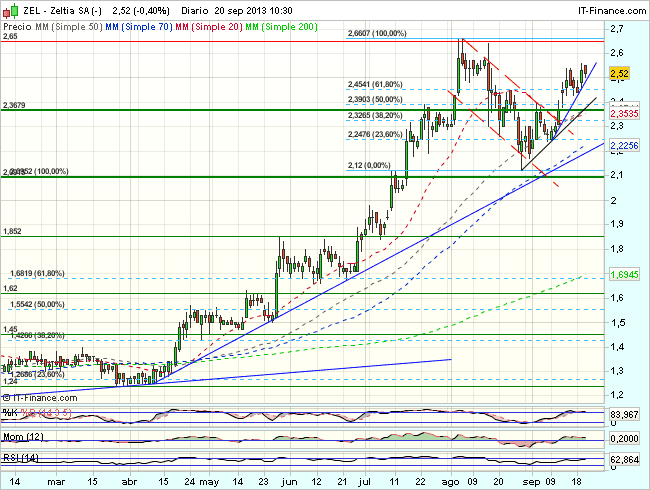
Task: Click the '1,2686 (23,60%)' Fibonacci label
Action: (x=37, y=374)
